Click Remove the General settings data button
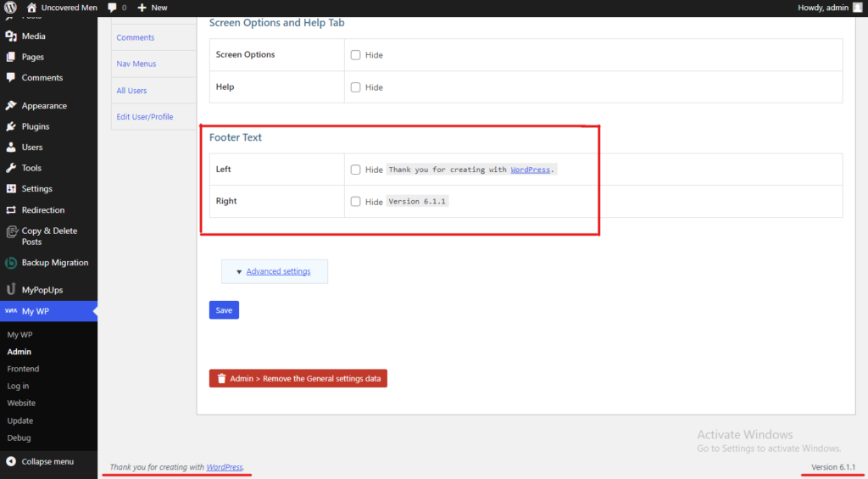868x479 pixels. pos(298,379)
